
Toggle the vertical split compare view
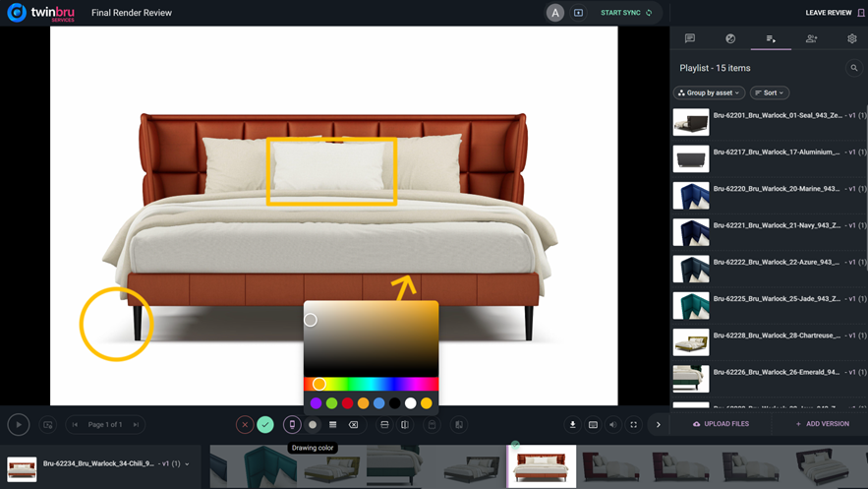(405, 425)
